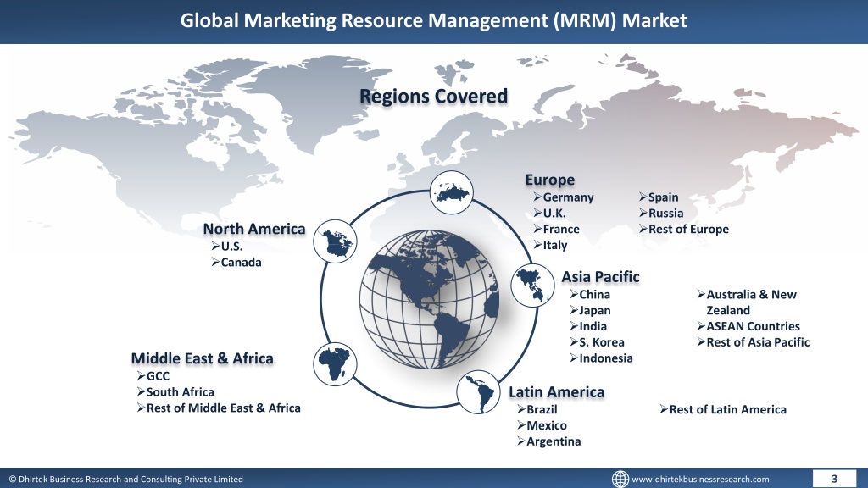Viewport: 868px width, 488px height.
Task: Click the 'U.S.' bullet item
Action: [227, 247]
